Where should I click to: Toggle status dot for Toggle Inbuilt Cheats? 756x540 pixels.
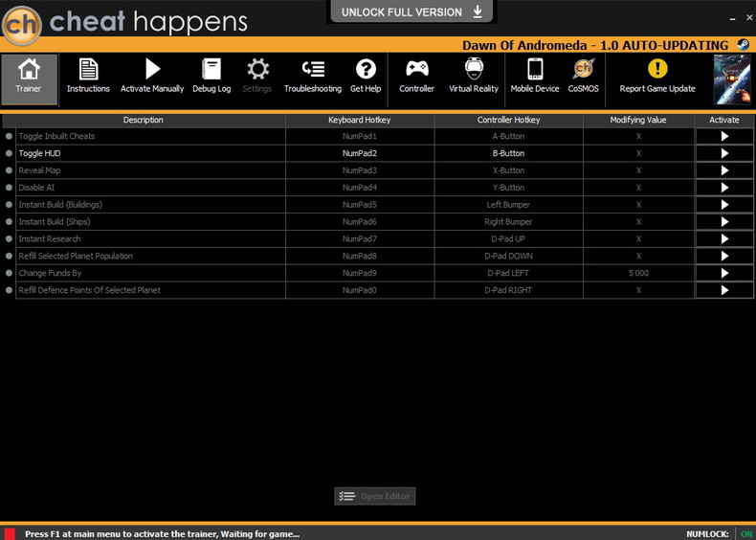tap(9, 137)
